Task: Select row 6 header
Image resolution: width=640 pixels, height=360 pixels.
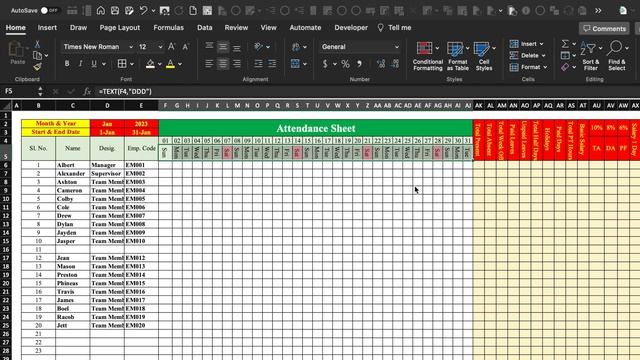Action: tap(6, 165)
